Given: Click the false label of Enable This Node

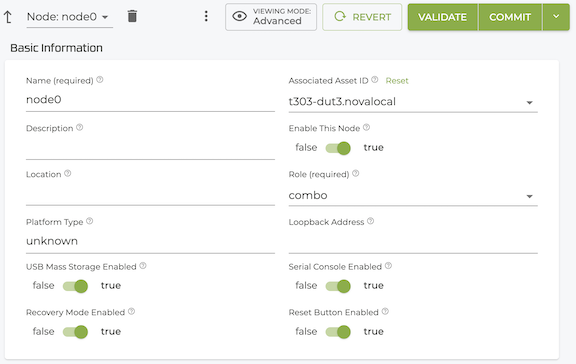Looking at the screenshot, I should [x=306, y=147].
